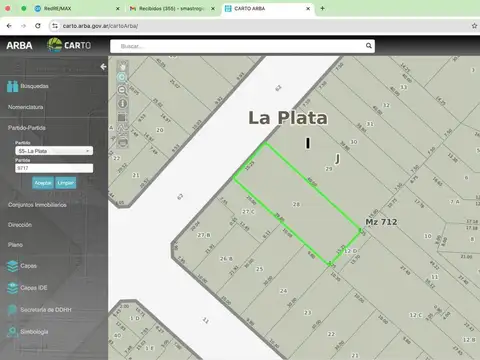
Task: Collapse sidebar with the left arrow
Action: (x=103, y=67)
